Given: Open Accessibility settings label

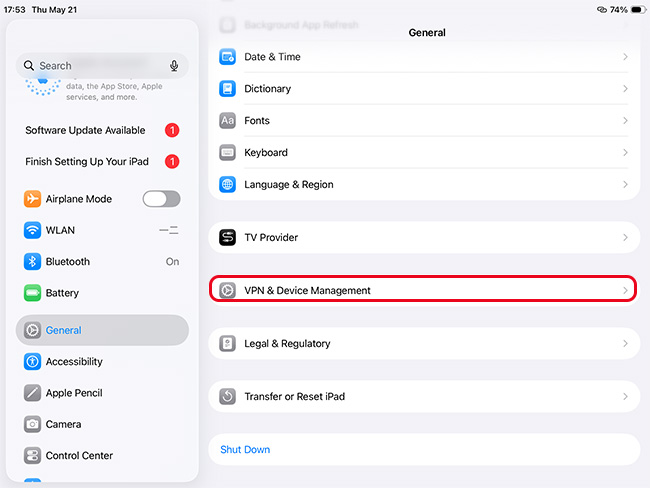Looking at the screenshot, I should click(74, 362).
